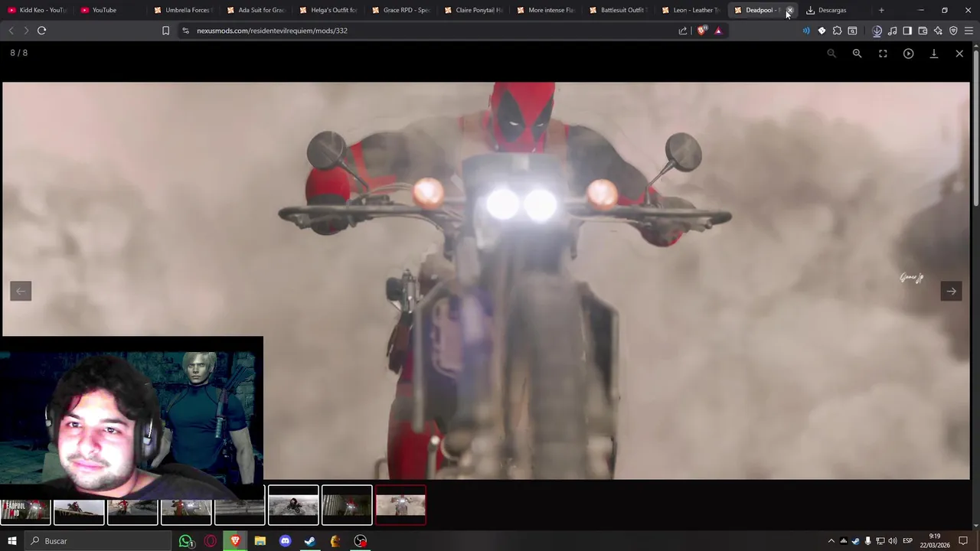Go to the previous image arrow
Viewport: 980px width, 551px height.
(x=21, y=291)
